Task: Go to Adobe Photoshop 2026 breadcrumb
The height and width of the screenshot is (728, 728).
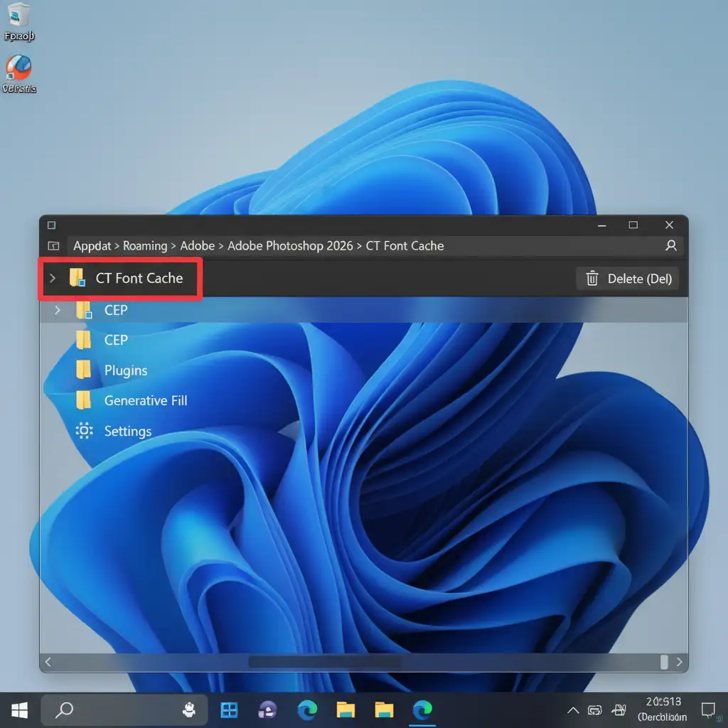Action: click(x=289, y=246)
